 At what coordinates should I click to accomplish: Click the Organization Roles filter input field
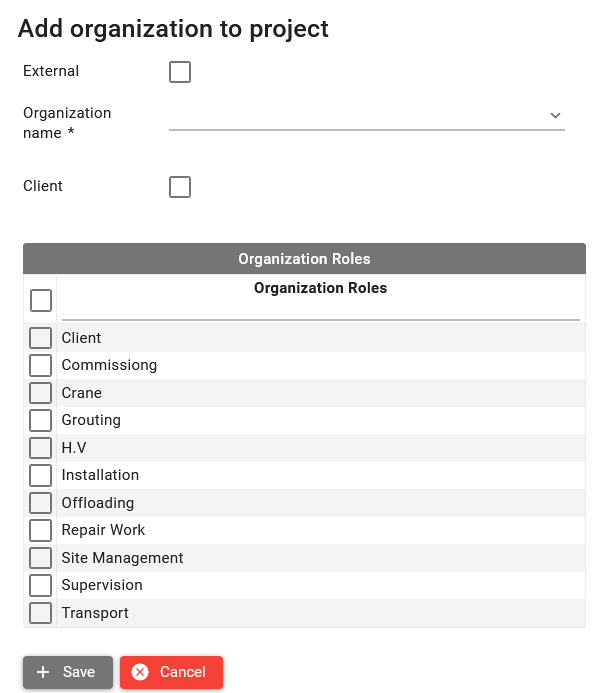click(x=320, y=310)
